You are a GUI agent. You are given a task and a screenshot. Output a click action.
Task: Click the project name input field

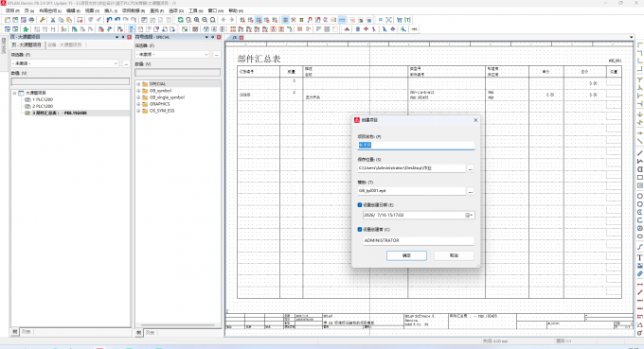point(416,145)
